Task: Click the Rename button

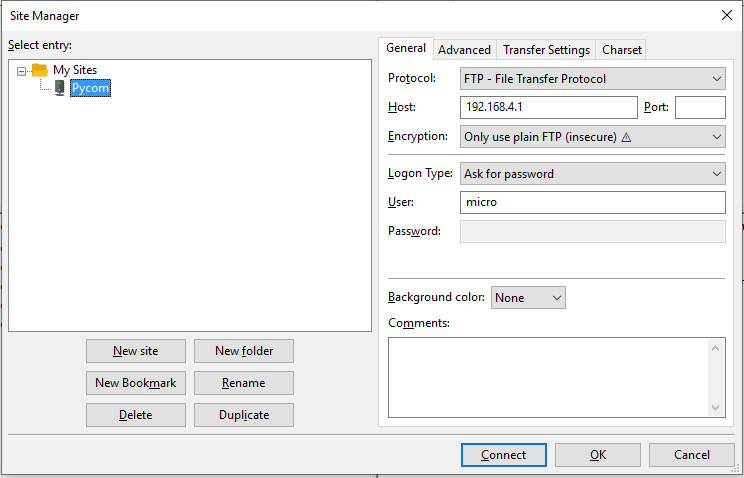Action: 243,383
